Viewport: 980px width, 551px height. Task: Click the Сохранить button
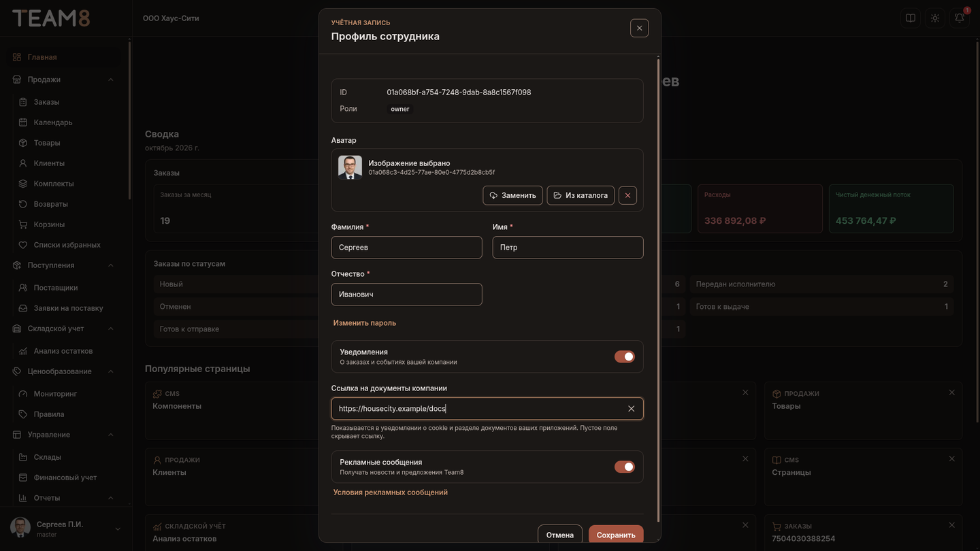tap(616, 535)
